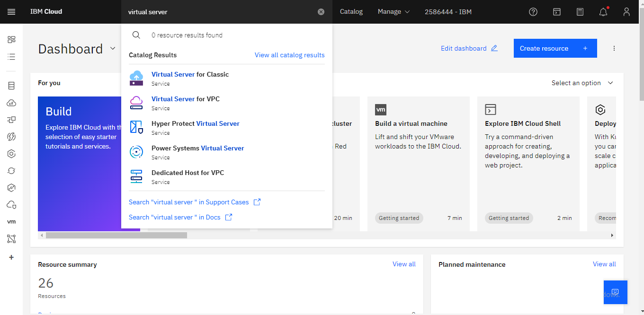Expand the Dashboard selector chevron
Image resolution: width=644 pixels, height=315 pixels.
point(113,48)
